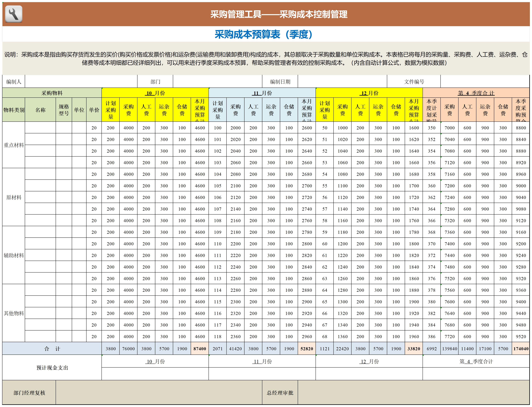
Task: Select the 重点材料 category cell
Action: 14,145
